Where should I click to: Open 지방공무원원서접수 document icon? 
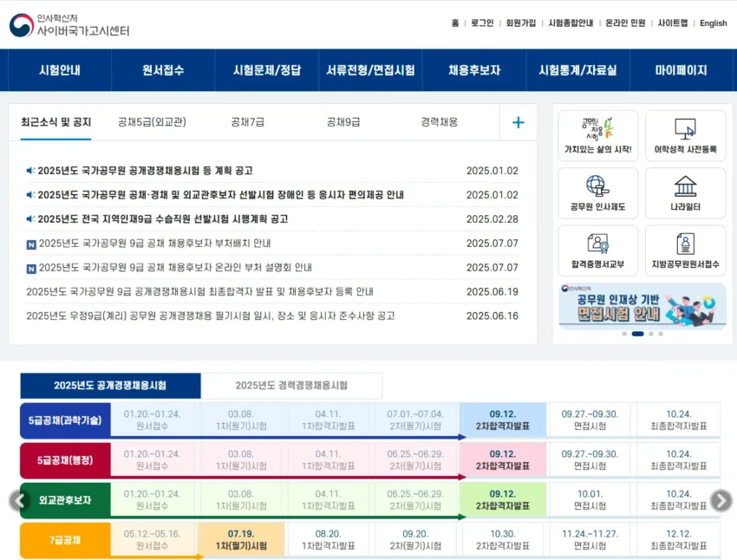click(685, 244)
